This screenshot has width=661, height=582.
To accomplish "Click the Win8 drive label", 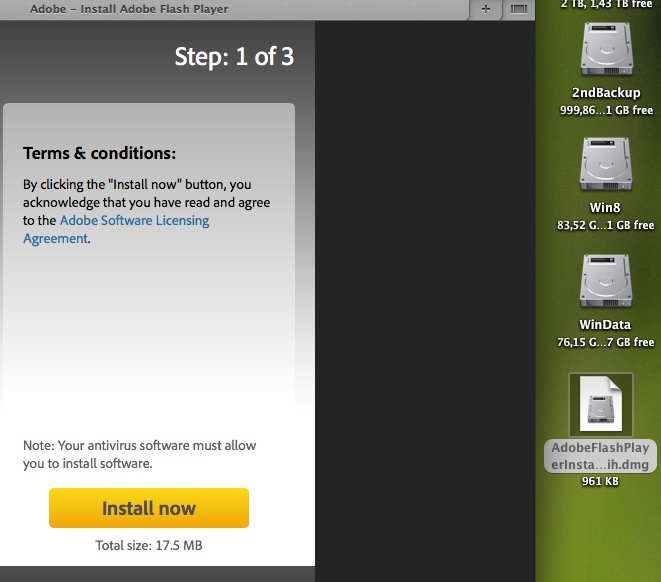I will tap(605, 207).
